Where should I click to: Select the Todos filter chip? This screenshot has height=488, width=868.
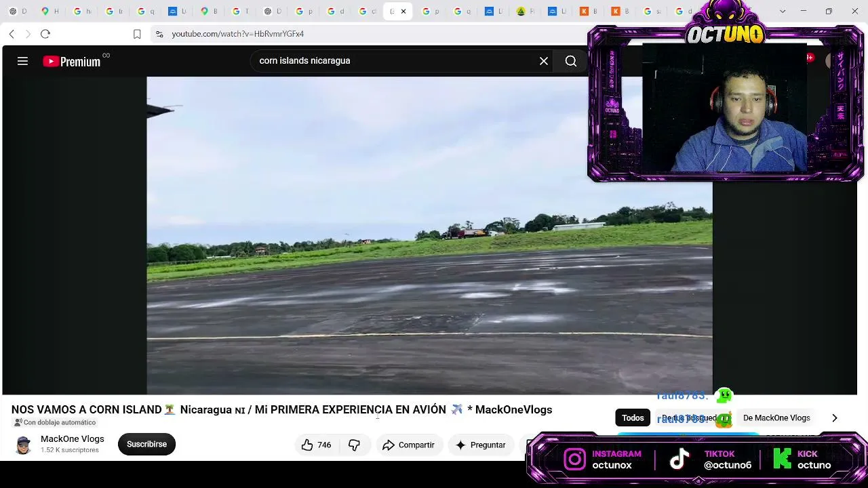[x=633, y=418]
